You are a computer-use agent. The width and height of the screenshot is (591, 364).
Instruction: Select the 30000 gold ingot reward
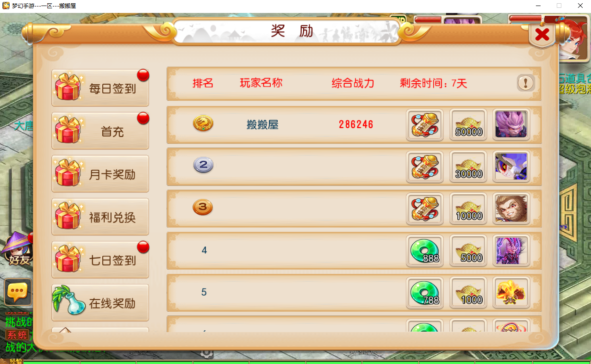point(468,167)
